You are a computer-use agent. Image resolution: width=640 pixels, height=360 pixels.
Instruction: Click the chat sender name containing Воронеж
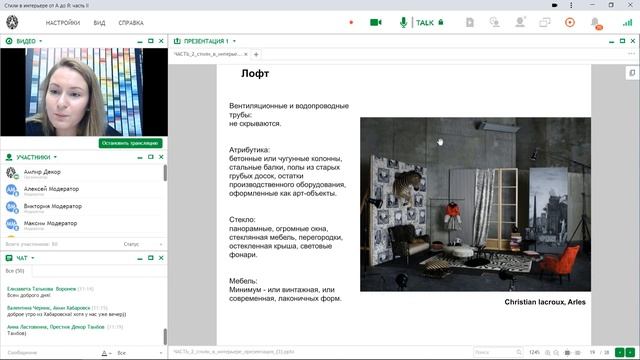[41, 289]
